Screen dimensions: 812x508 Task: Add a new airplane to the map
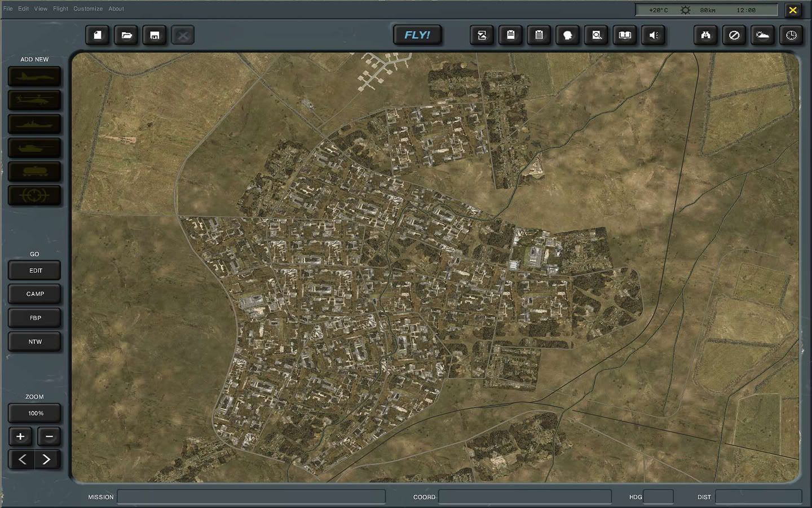[x=34, y=76]
